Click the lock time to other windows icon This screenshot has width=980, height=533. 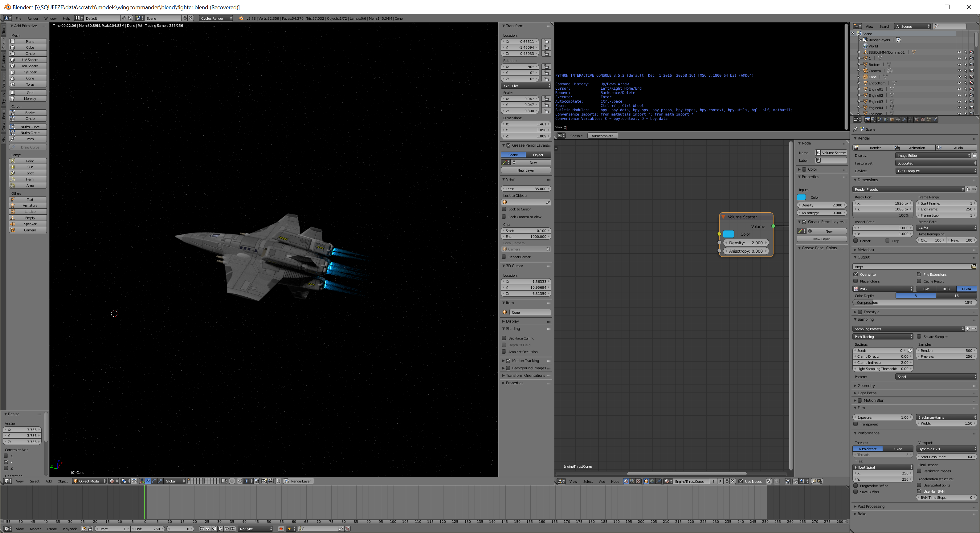click(x=90, y=529)
